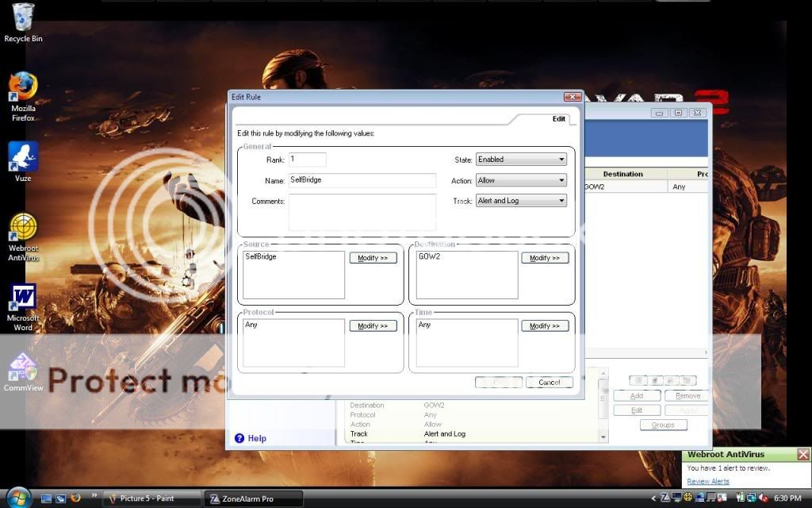Click the Switch Between Windows quick launch icon
The height and width of the screenshot is (508, 812).
pos(60,498)
